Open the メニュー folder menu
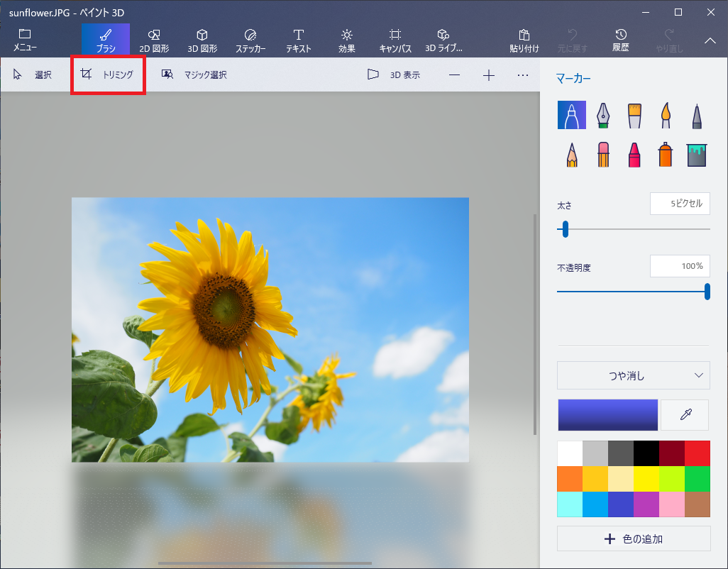Screen dimensions: 728x569 coord(25,41)
